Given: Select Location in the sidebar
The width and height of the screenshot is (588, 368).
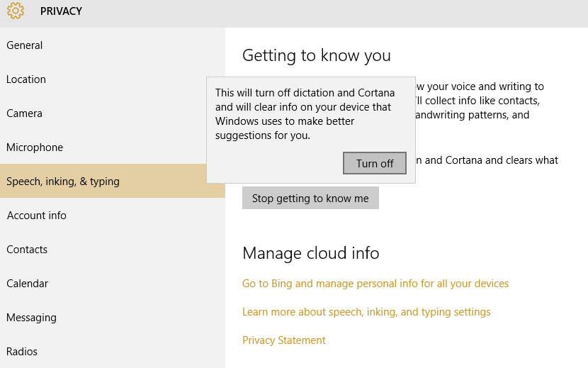Looking at the screenshot, I should (x=113, y=79).
